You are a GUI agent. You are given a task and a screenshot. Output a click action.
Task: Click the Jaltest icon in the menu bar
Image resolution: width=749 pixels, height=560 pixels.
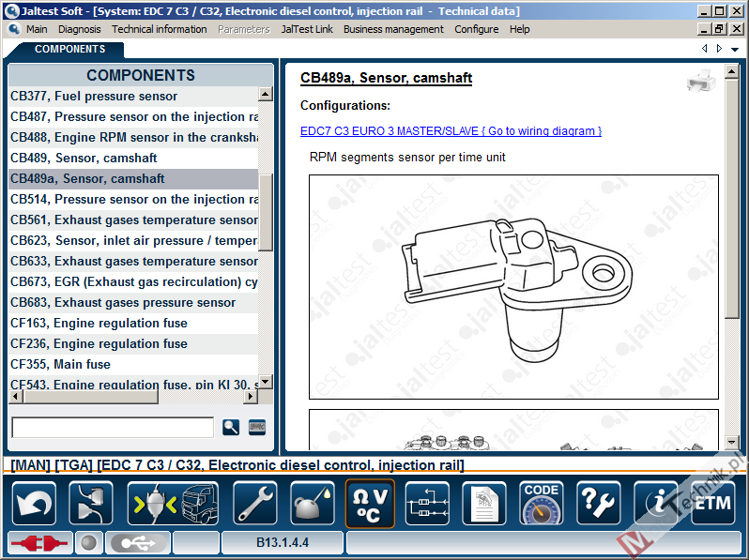click(x=14, y=29)
